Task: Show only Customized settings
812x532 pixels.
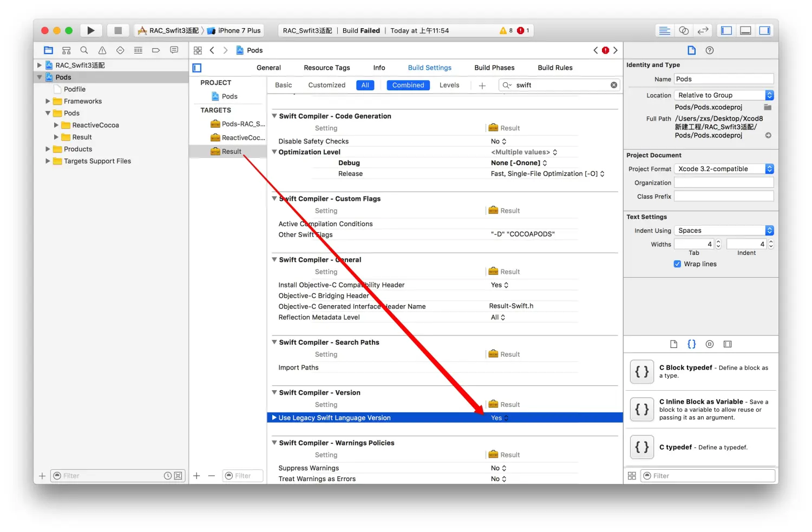Action: tap(326, 85)
